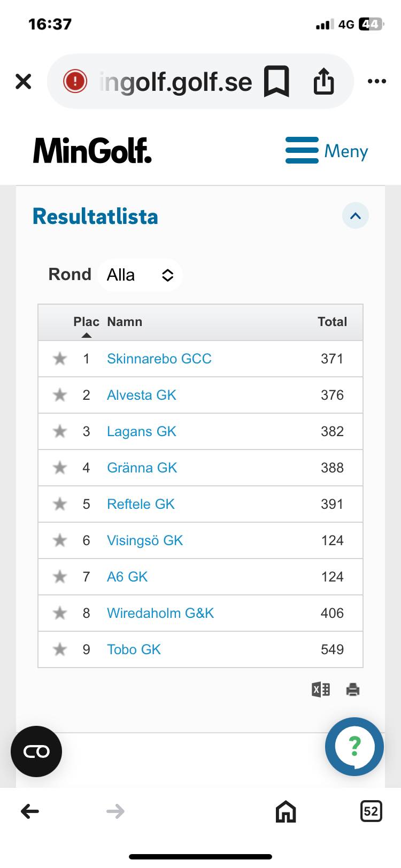The image size is (401, 868).
Task: Open the Wiredaholm G&K team link
Action: (160, 613)
